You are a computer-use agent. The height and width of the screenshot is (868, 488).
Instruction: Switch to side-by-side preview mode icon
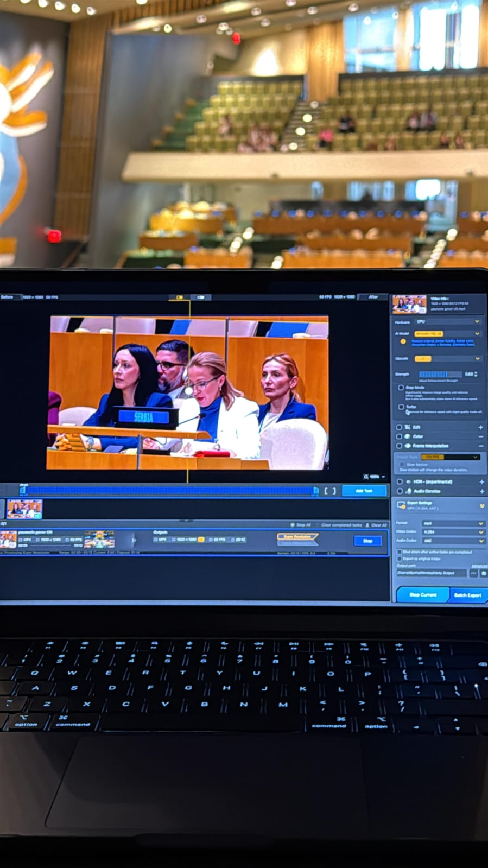pyautogui.click(x=201, y=297)
